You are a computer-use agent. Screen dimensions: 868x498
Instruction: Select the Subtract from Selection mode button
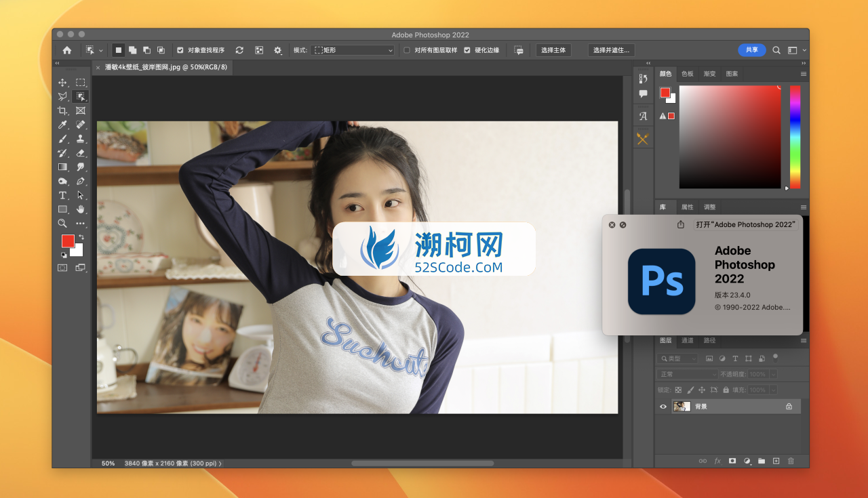146,50
